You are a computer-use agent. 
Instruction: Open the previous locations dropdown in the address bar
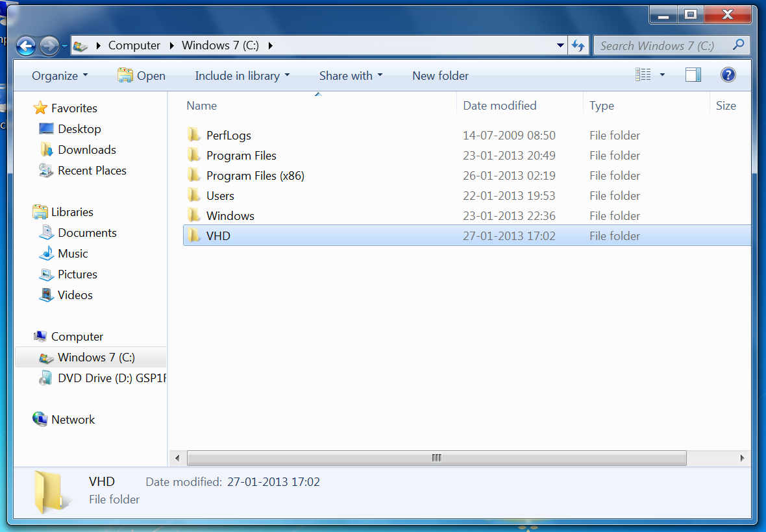560,46
